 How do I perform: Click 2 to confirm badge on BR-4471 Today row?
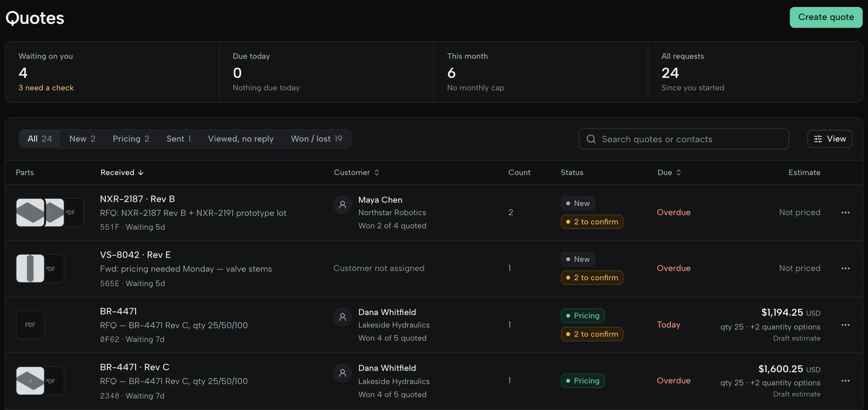[x=592, y=334]
